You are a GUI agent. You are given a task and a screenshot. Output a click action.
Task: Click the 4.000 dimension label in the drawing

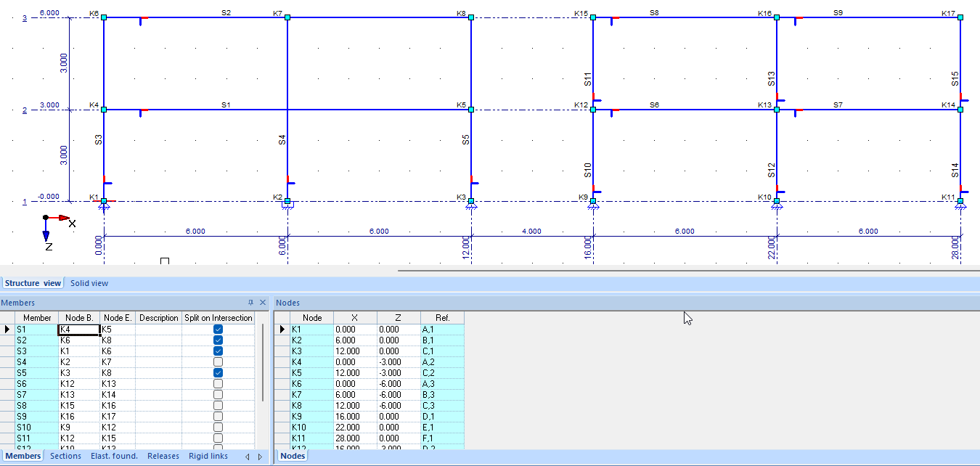pyautogui.click(x=531, y=232)
